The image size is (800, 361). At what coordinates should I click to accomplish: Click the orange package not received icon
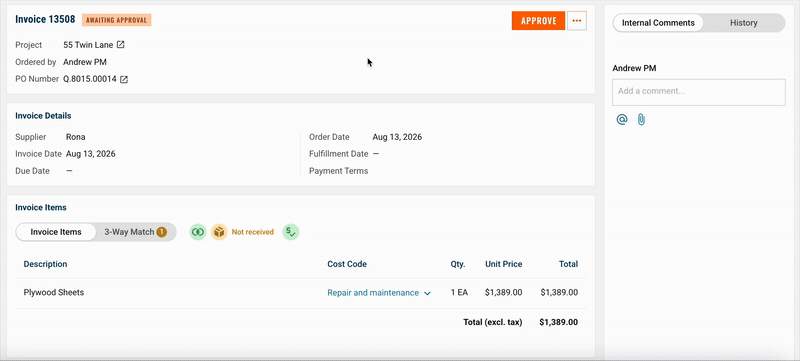[x=219, y=232]
